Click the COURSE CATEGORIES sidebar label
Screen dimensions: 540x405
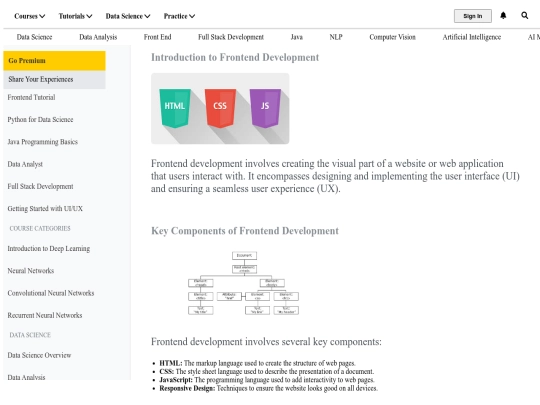point(40,229)
